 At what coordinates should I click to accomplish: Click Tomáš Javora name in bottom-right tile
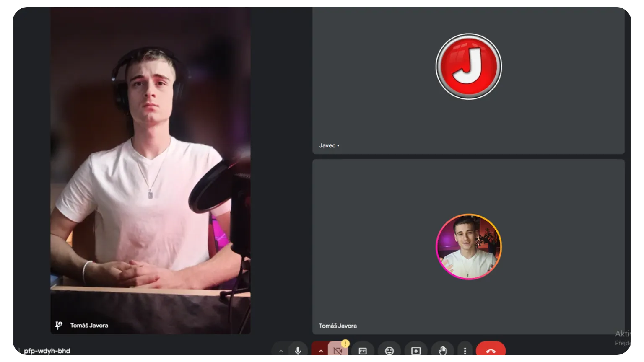[x=338, y=326]
